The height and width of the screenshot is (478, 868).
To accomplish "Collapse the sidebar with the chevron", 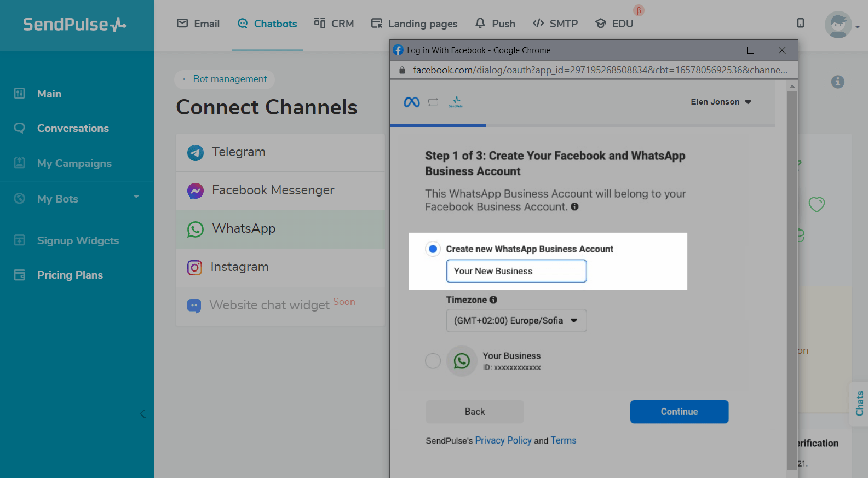I will (x=142, y=413).
